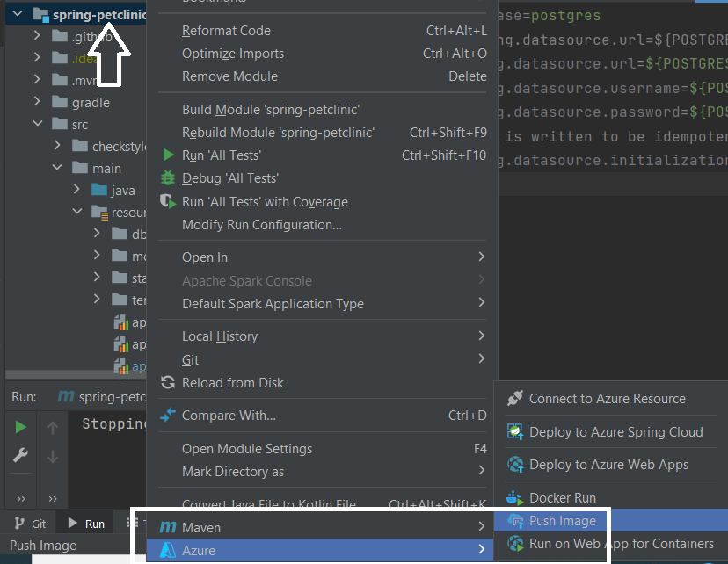Click the Azure Spring Cloud deploy icon
728x564 pixels.
pyautogui.click(x=515, y=432)
